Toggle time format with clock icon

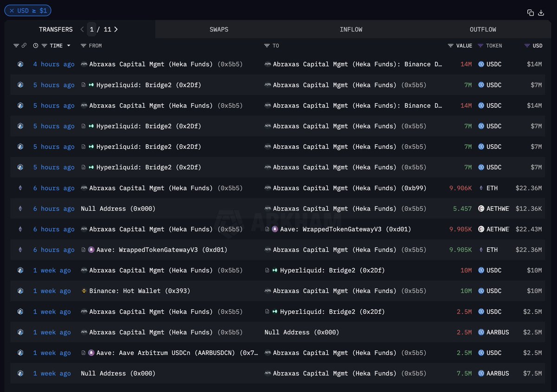pos(36,45)
